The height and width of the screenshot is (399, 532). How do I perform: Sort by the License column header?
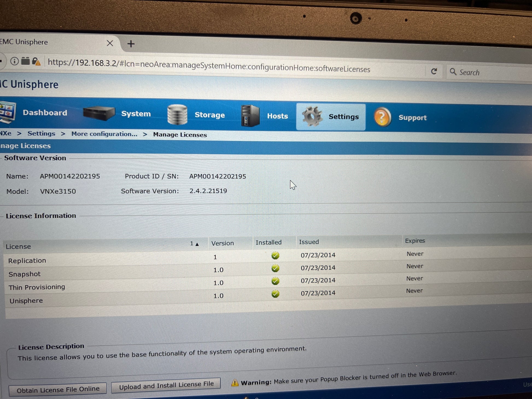point(18,246)
